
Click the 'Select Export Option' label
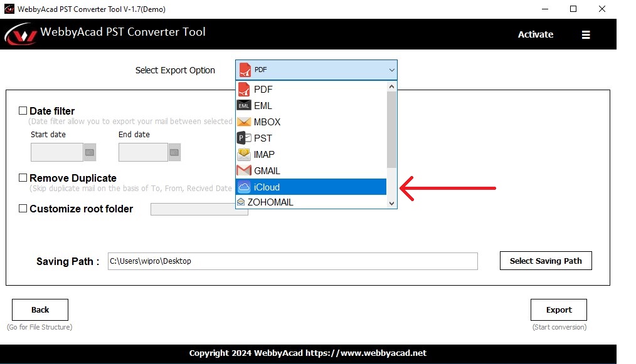coord(175,70)
